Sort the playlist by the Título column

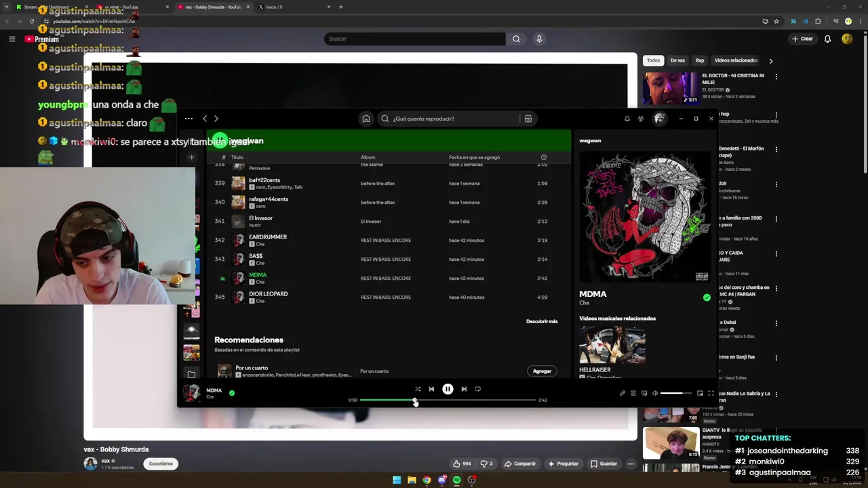pyautogui.click(x=237, y=157)
